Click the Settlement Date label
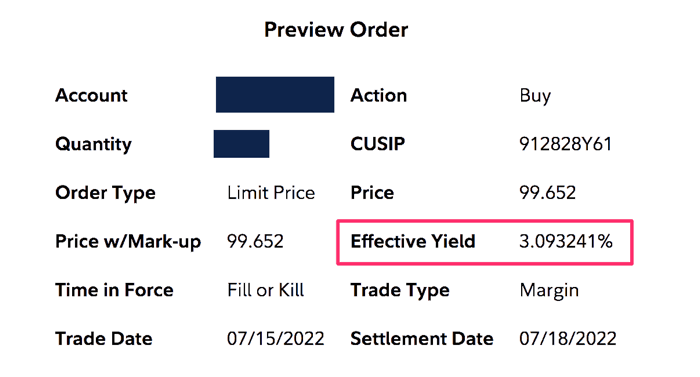Image resolution: width=700 pixels, height=377 pixels. tap(422, 339)
